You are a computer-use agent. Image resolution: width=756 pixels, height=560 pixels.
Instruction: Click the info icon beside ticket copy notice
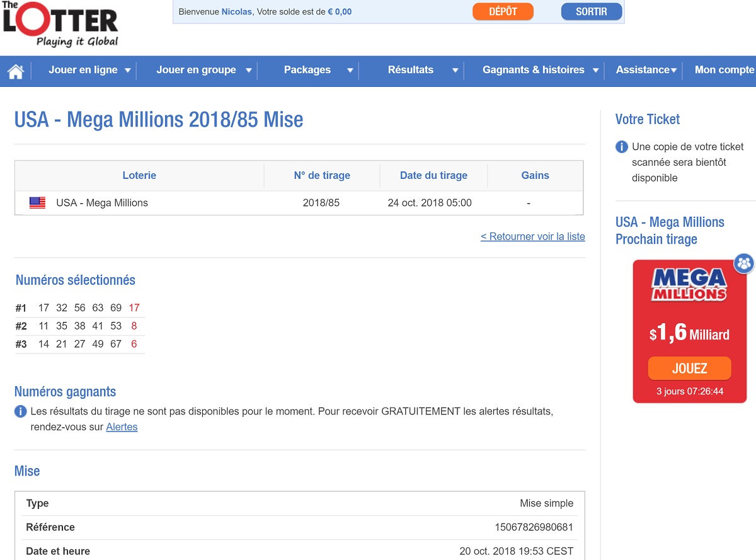coord(622,147)
